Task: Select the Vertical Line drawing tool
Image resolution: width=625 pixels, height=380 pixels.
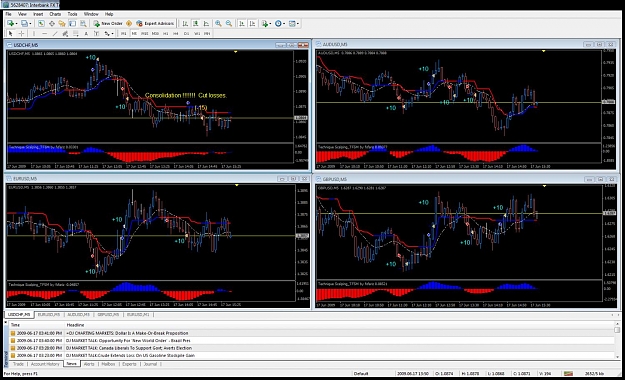Action: 34,33
